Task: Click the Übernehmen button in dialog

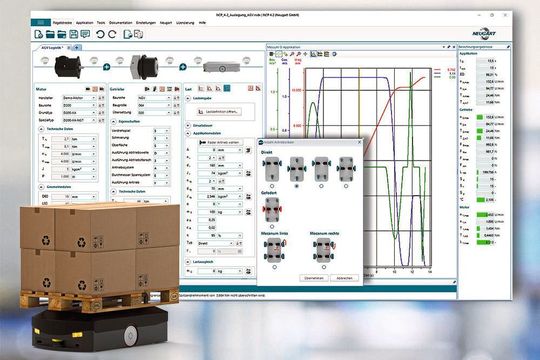Action: click(x=314, y=278)
